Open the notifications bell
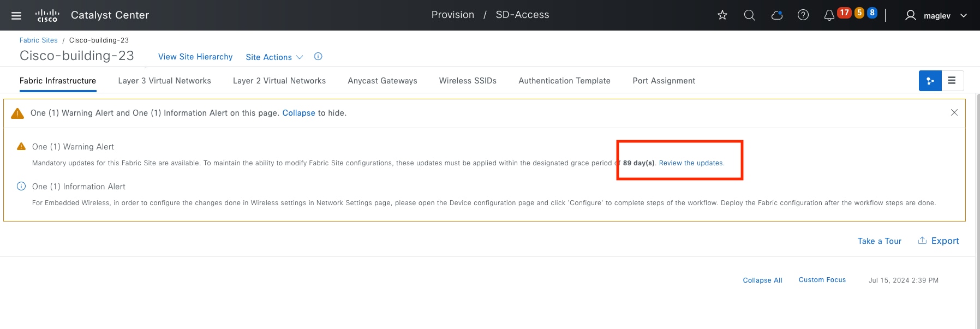 (x=829, y=15)
